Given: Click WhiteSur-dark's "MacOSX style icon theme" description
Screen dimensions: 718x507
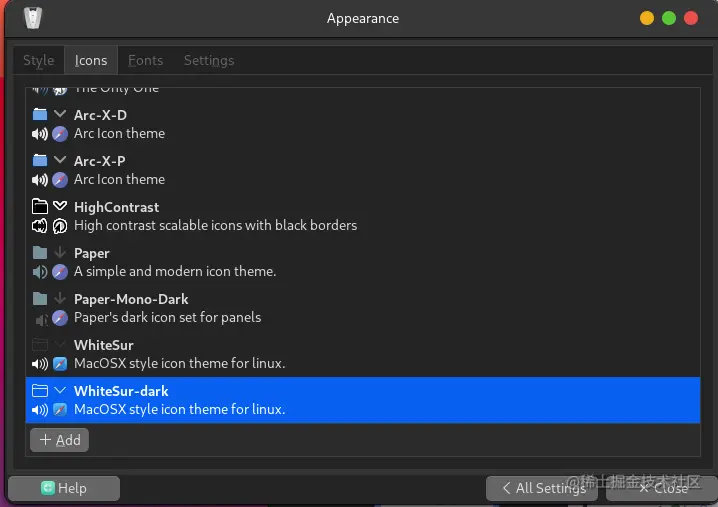Looking at the screenshot, I should click(x=180, y=409).
